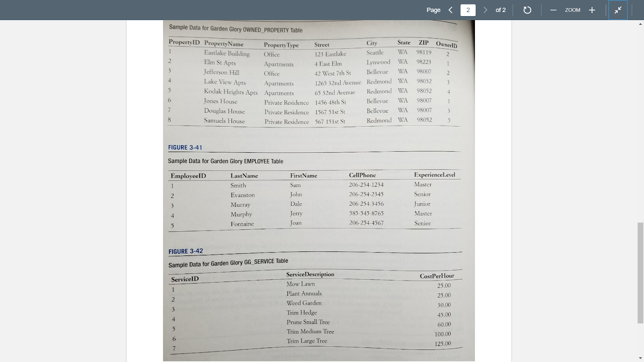Click the 'PropertyType' column header

coord(281,45)
